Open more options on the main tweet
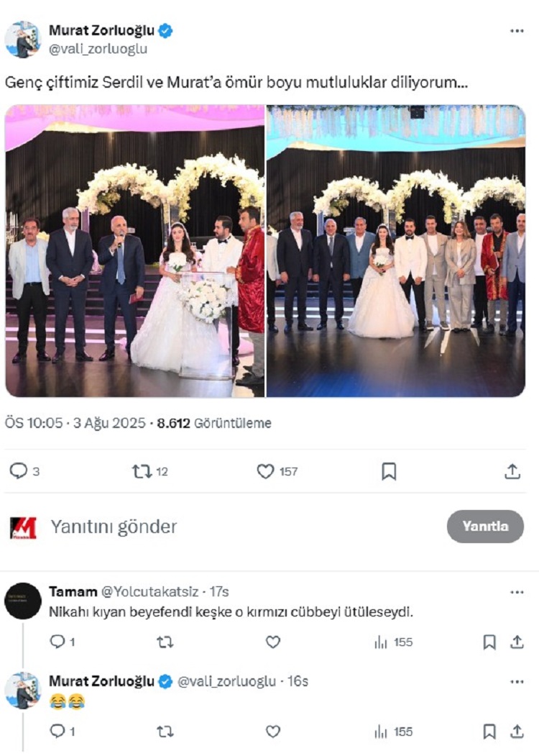This screenshot has width=539, height=756. tap(516, 31)
